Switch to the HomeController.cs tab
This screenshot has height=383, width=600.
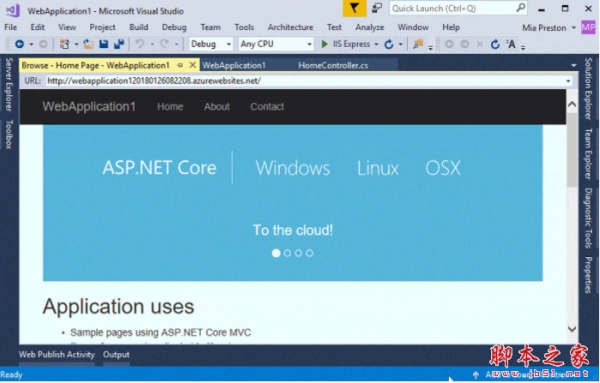point(333,65)
